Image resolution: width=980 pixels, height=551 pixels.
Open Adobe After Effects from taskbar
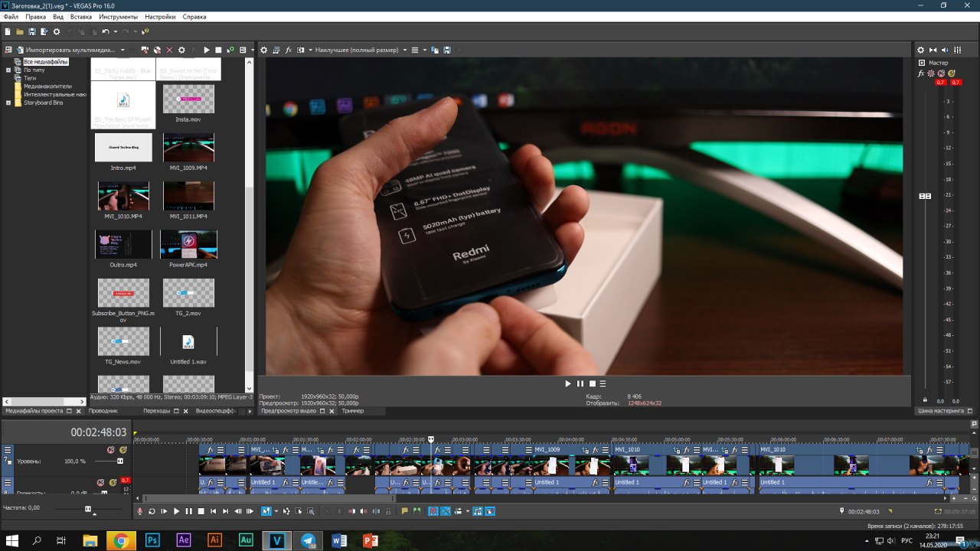[x=183, y=540]
